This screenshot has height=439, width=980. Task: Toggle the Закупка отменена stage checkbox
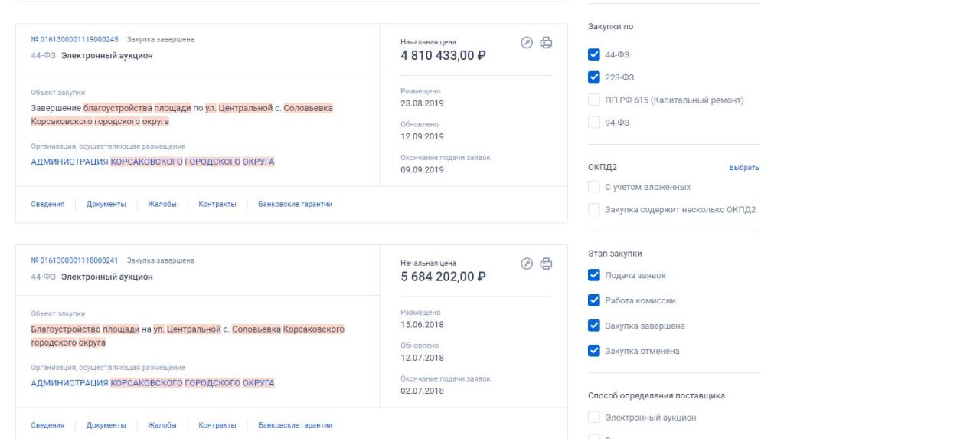pyautogui.click(x=594, y=351)
